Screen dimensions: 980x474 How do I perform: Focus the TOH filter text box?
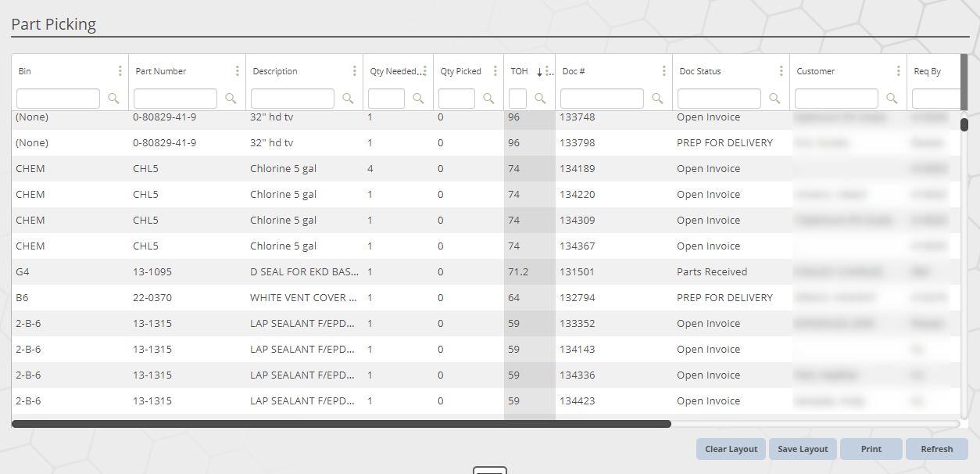click(518, 99)
